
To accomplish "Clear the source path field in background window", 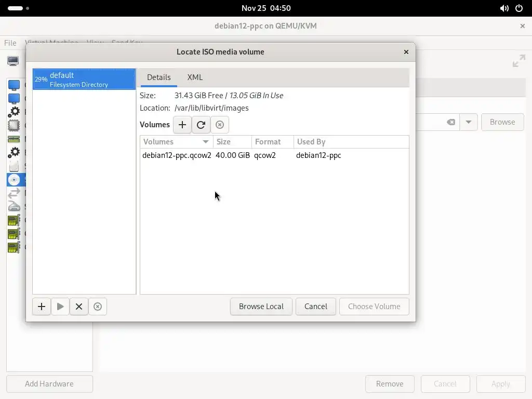I will [451, 122].
